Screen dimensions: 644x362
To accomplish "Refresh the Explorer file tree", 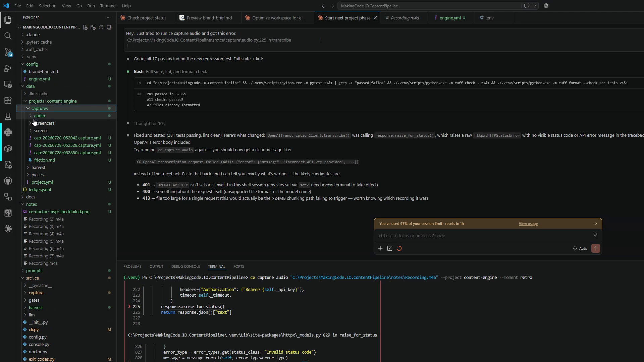I will [101, 27].
